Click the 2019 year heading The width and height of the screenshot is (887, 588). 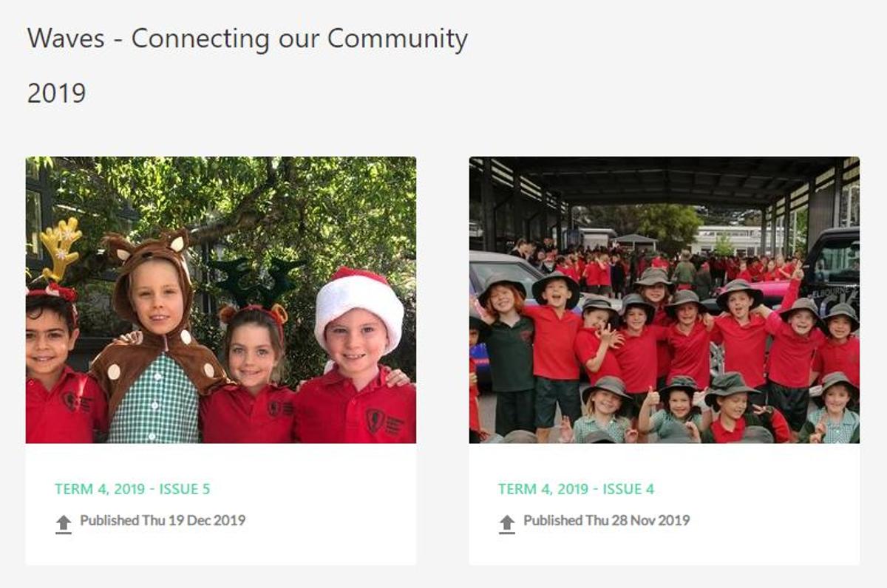(x=57, y=94)
